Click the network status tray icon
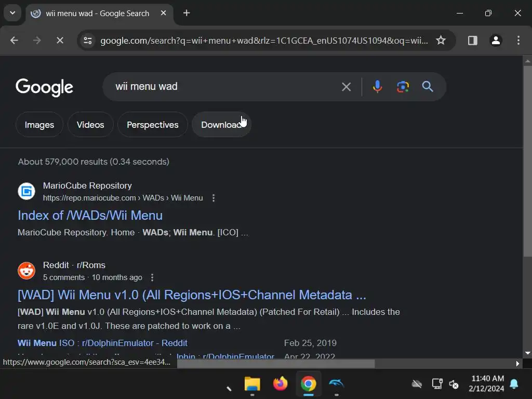The image size is (532, 399). click(x=437, y=384)
